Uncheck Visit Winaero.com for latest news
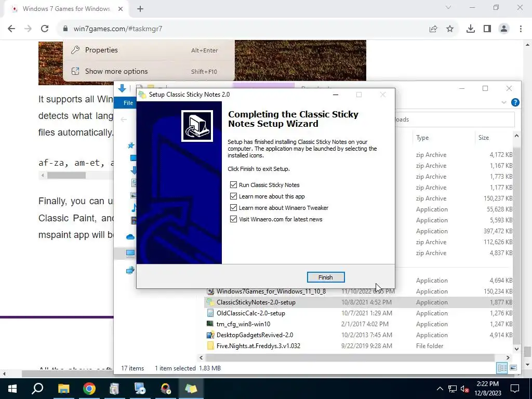This screenshot has width=532, height=399. 233,219
